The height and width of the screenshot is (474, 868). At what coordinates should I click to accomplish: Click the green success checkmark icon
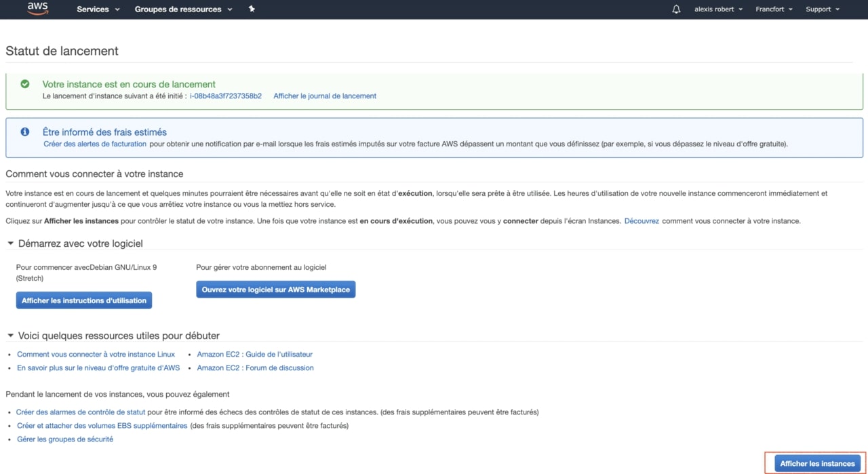(25, 84)
